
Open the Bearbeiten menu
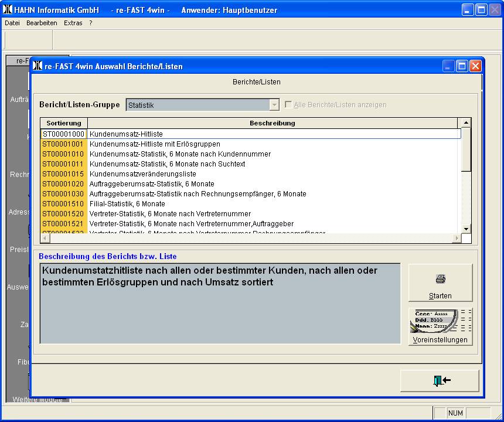[x=42, y=23]
